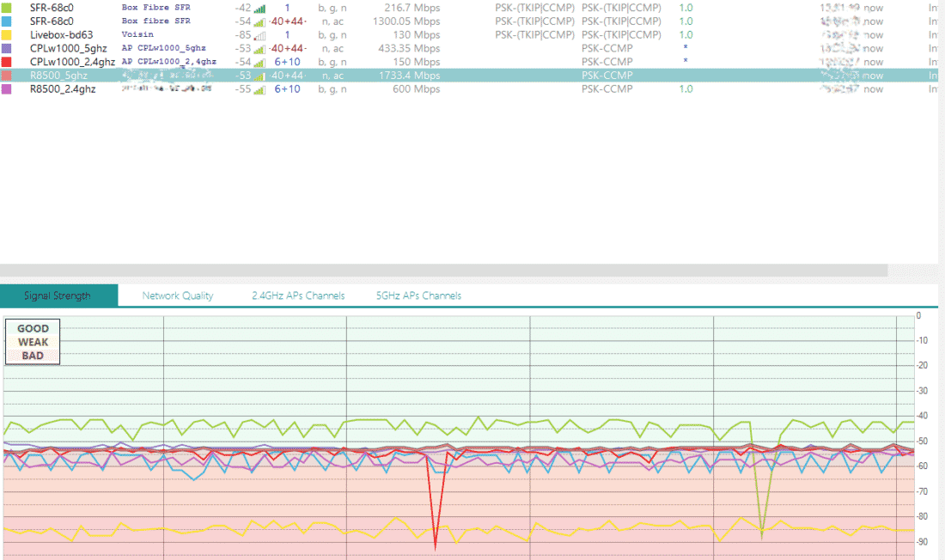The width and height of the screenshot is (945, 560).
Task: Click the 'GOOD' legend label in the chart
Action: click(34, 328)
